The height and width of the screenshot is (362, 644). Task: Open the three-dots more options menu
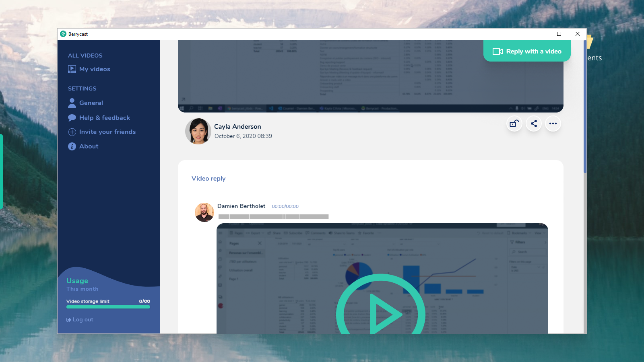point(553,123)
